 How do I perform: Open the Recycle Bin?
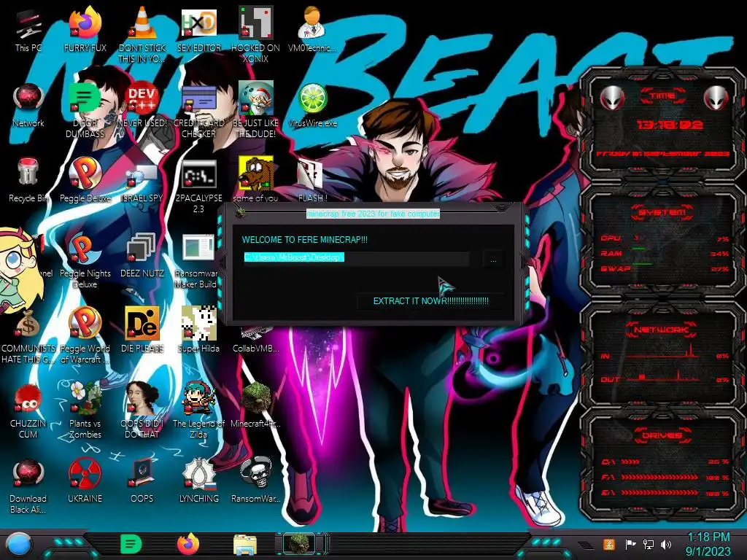click(28, 180)
